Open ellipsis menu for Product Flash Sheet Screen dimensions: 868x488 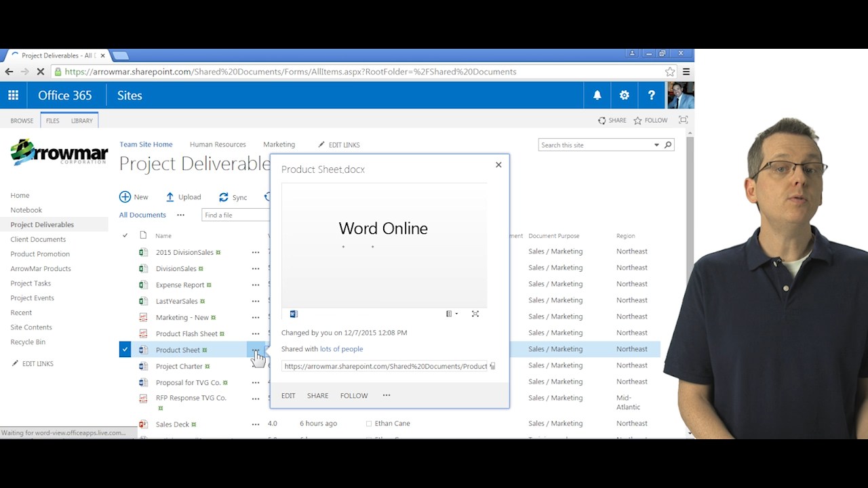[256, 333]
